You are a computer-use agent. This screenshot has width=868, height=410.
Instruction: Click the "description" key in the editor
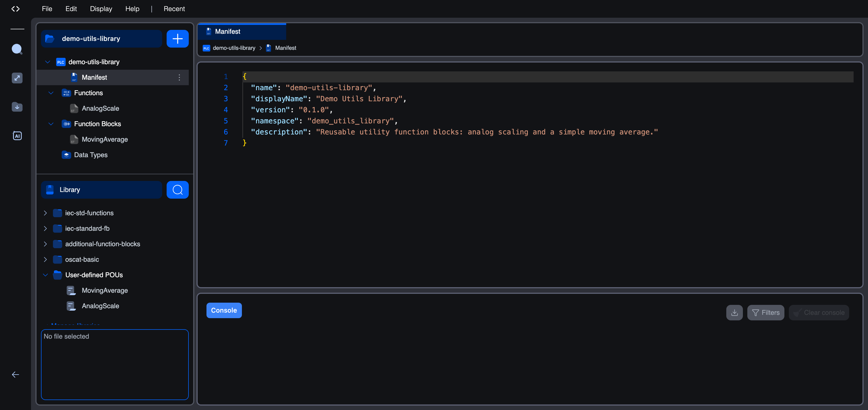pyautogui.click(x=279, y=132)
